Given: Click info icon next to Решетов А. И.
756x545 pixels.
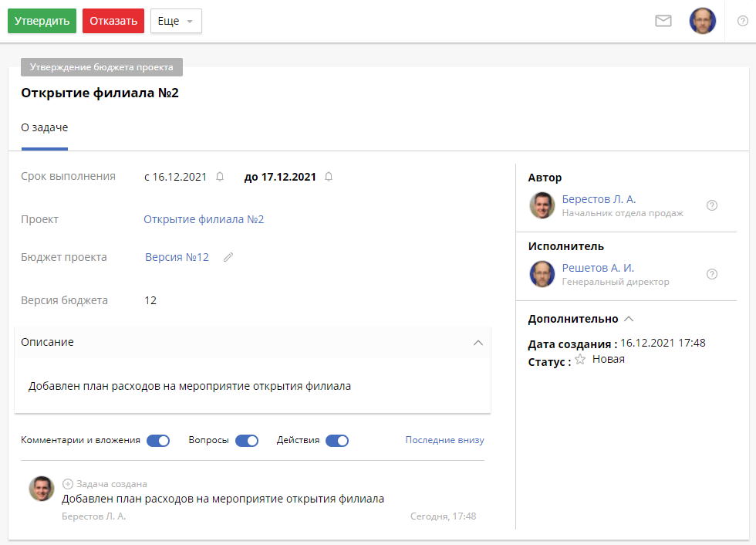Looking at the screenshot, I should click(x=712, y=274).
